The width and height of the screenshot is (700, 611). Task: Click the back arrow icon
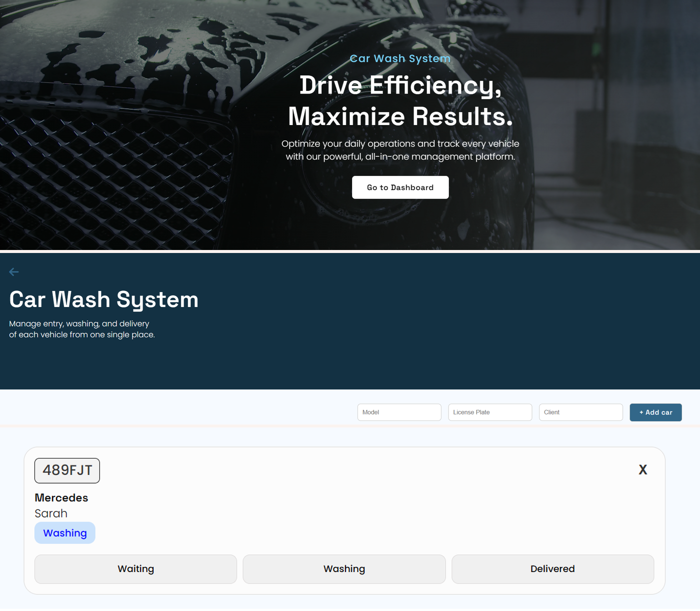pyautogui.click(x=14, y=272)
